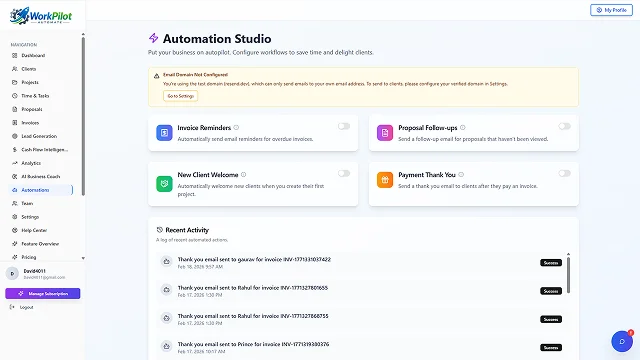The width and height of the screenshot is (640, 360).
Task: Click the AI Business Coach icon
Action: [x=15, y=177]
